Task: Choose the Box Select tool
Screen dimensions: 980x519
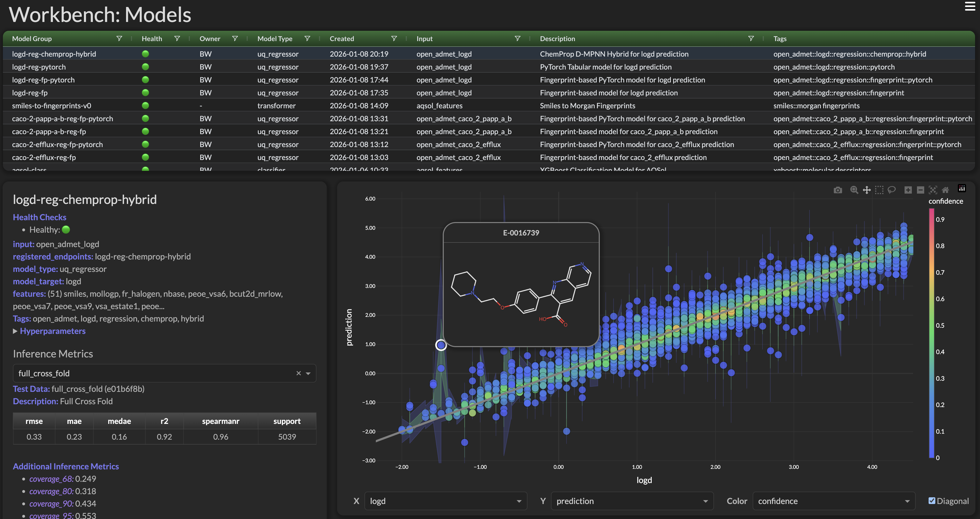Action: [x=879, y=190]
